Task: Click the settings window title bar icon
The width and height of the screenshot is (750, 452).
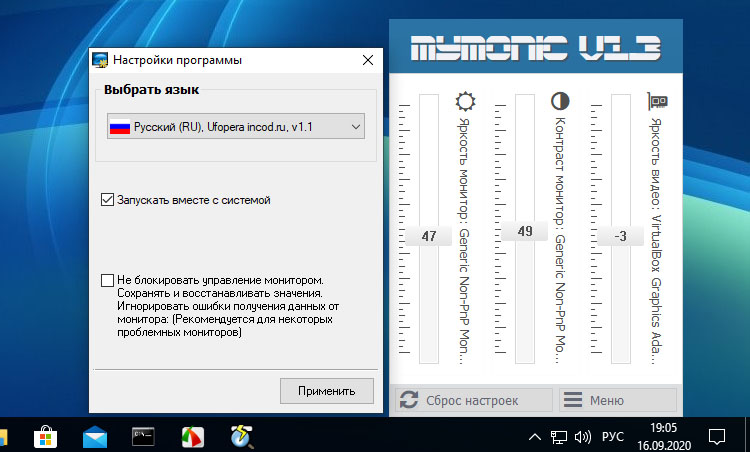Action: coord(100,60)
